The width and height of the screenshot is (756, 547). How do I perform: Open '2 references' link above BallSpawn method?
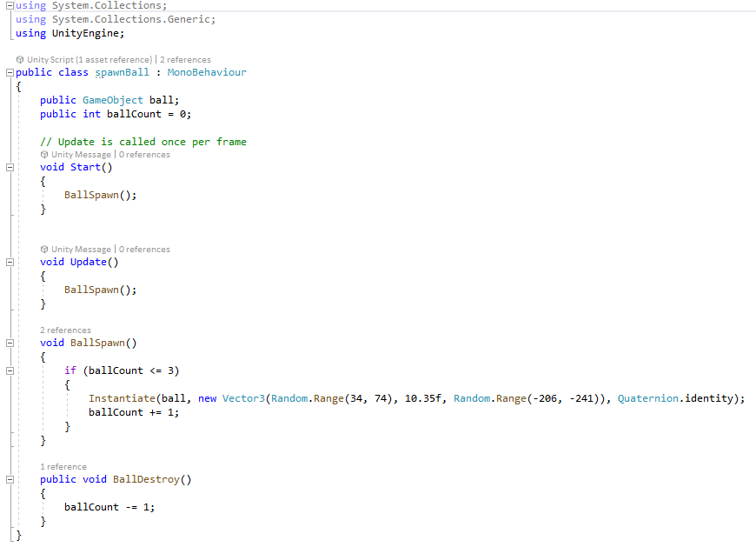tap(65, 330)
